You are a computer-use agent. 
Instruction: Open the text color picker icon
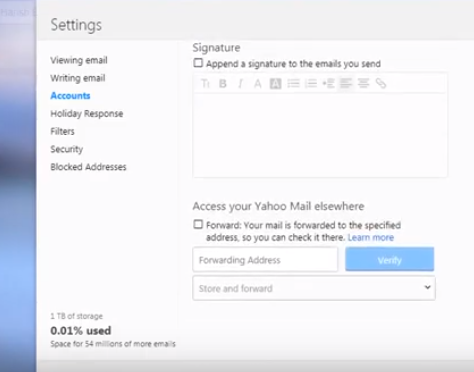click(x=257, y=83)
